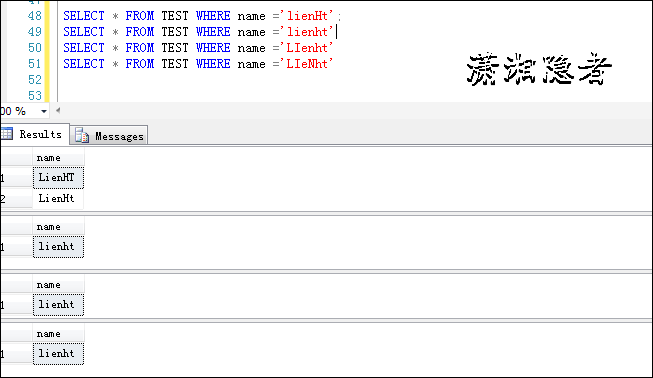Click the 'name' column header of first grid
Screen dimensions: 653x378
pos(58,158)
